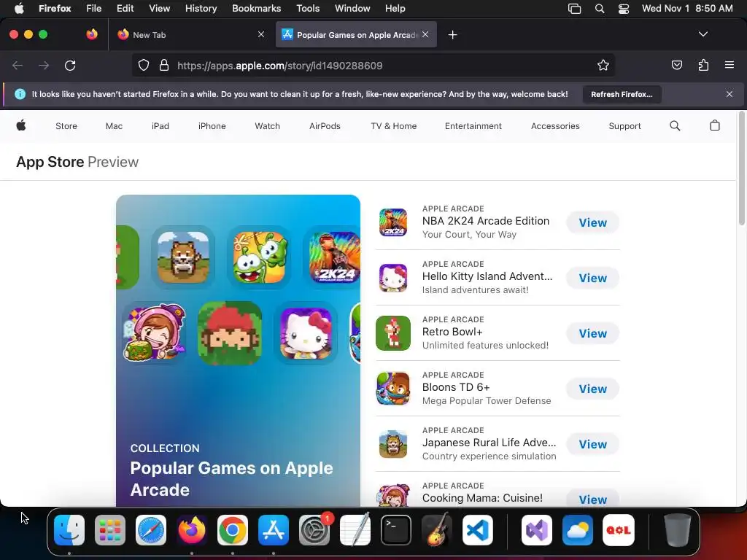The height and width of the screenshot is (560, 747).
Task: Click the Hello Kitty icon in the list
Action: pos(393,278)
